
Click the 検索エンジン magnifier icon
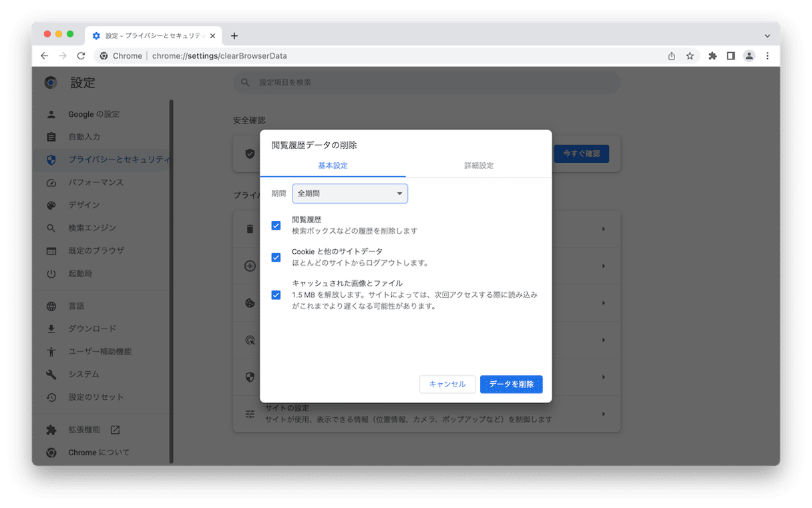(x=51, y=228)
